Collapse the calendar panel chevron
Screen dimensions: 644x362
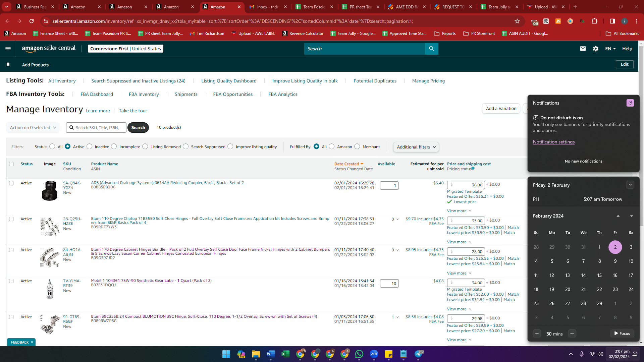pos(630,185)
